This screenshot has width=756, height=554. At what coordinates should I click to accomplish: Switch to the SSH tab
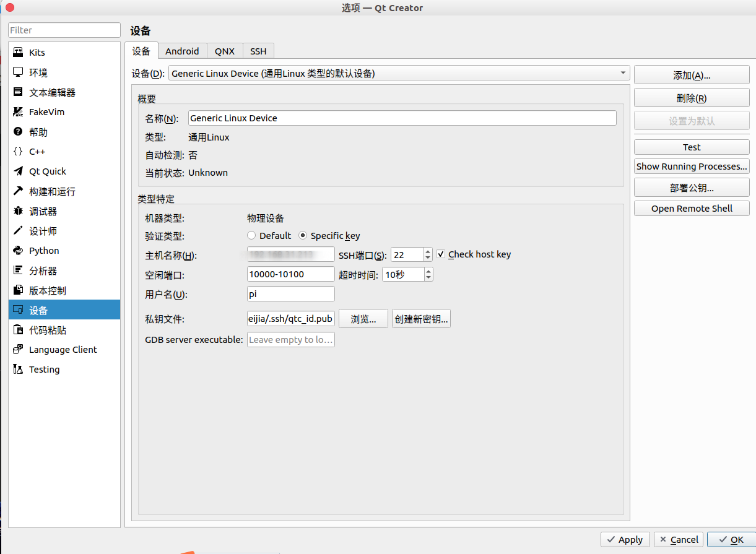(x=258, y=51)
